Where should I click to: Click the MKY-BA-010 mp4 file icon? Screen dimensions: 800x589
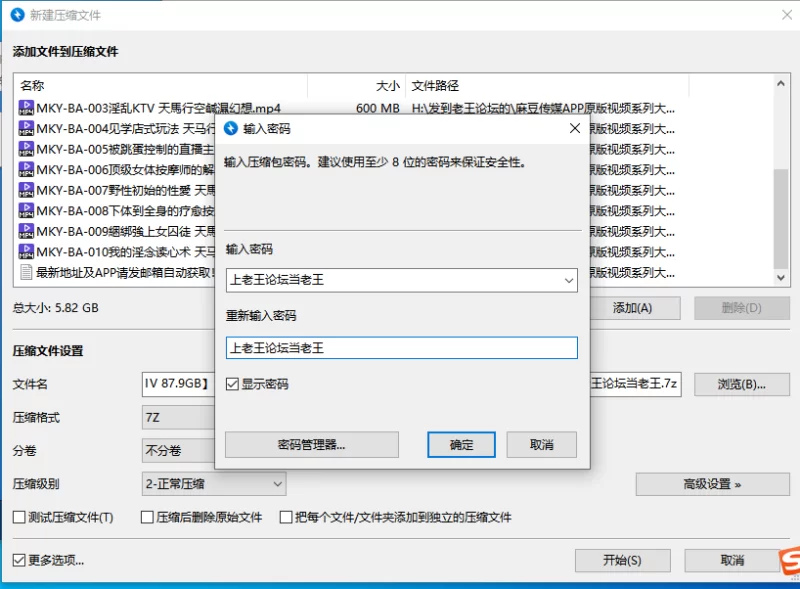click(x=26, y=251)
